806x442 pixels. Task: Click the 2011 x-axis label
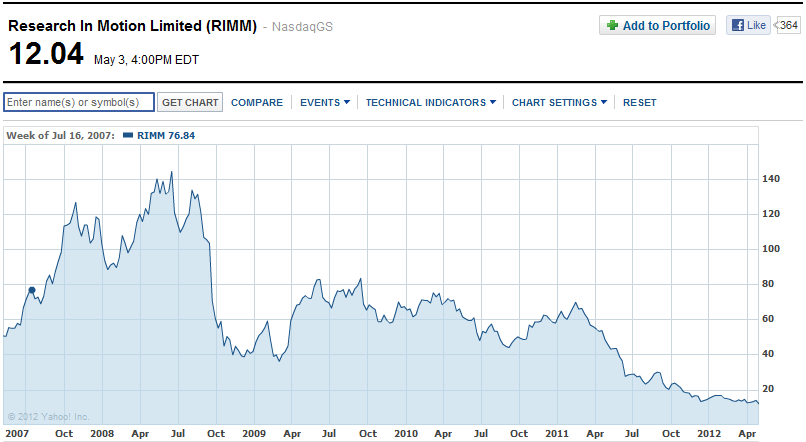coord(557,433)
